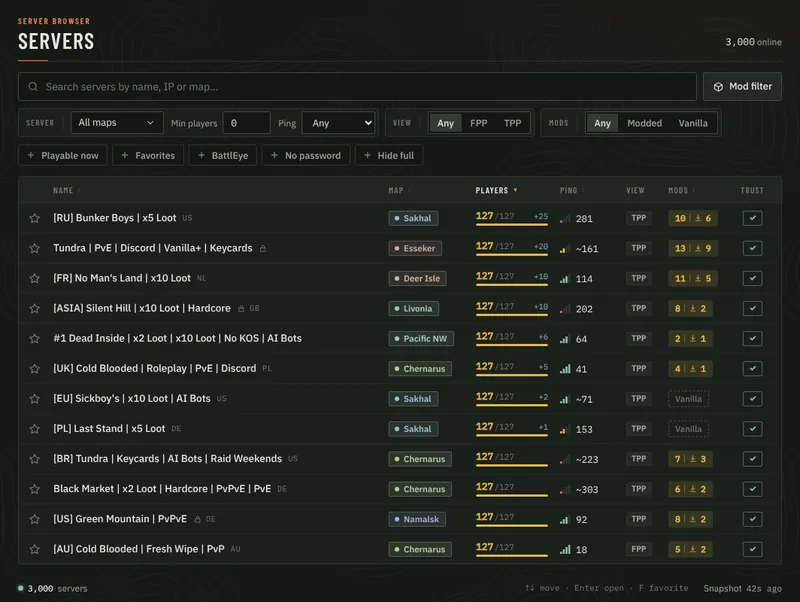800x602 pixels.
Task: Favorite [EU] Sickboy's server star
Action: 34,399
